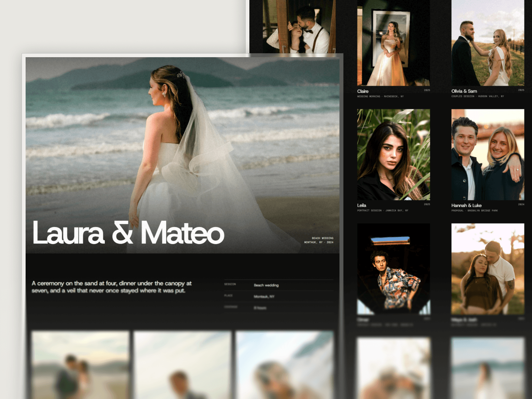Click 'COUPLES SESSION · HUDSON VALLEY, NY' caption
Viewport: 532px width, 399px height.
(477, 96)
